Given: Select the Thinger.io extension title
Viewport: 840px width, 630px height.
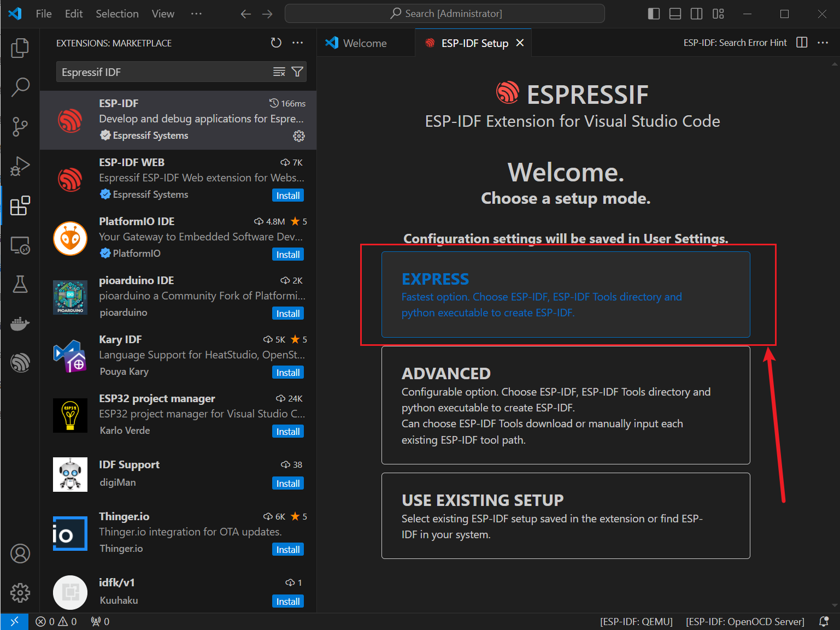Looking at the screenshot, I should click(x=124, y=516).
